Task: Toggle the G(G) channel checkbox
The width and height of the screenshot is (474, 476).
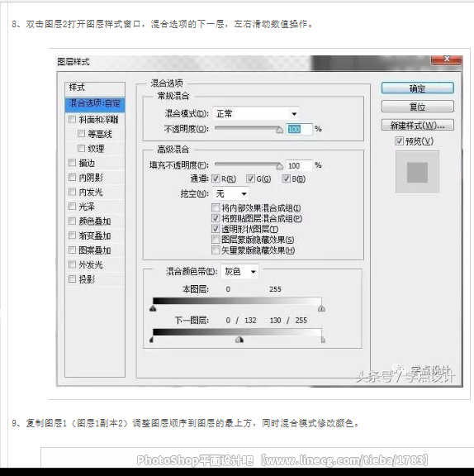Action: (250, 178)
